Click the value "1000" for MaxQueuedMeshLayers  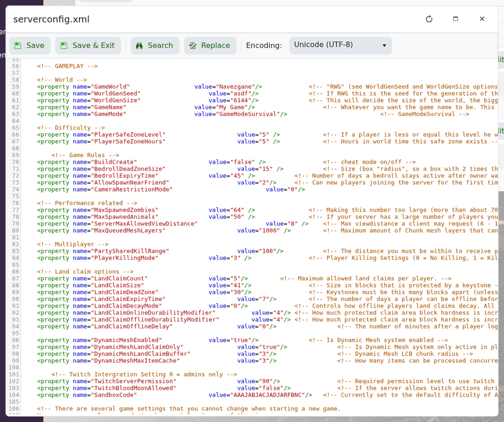click(x=269, y=230)
